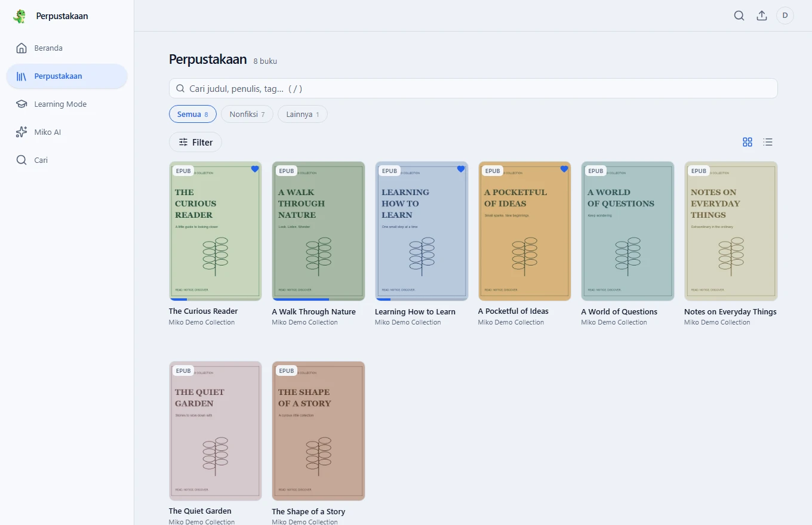Screen dimensions: 812x525
Task: Click the upload book icon
Action: coord(762,16)
